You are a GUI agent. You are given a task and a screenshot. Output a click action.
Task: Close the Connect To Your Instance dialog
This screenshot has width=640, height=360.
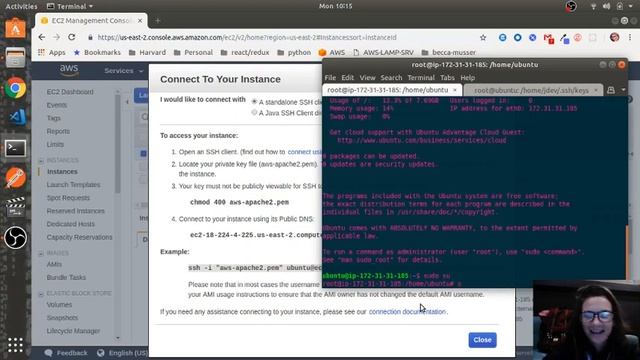click(482, 340)
